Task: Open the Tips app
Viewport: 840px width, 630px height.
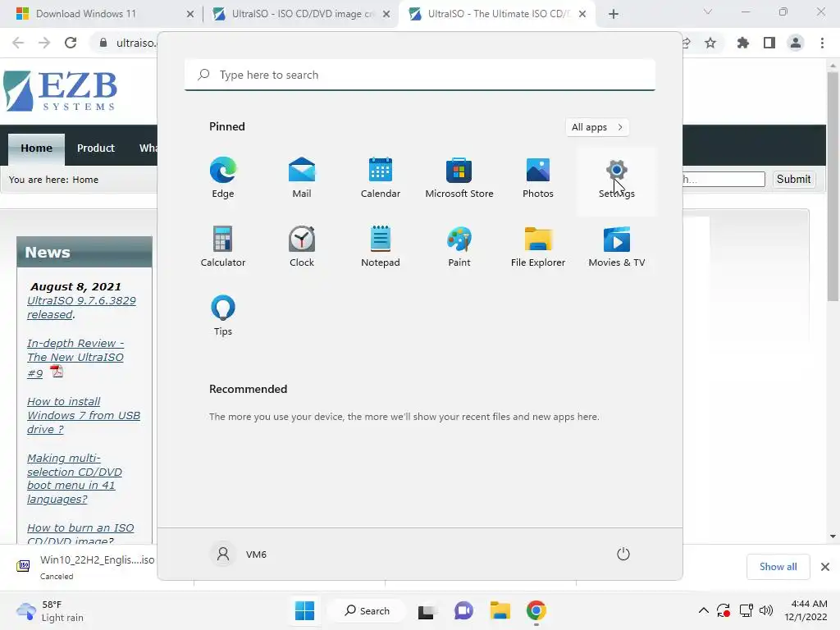Action: (223, 316)
